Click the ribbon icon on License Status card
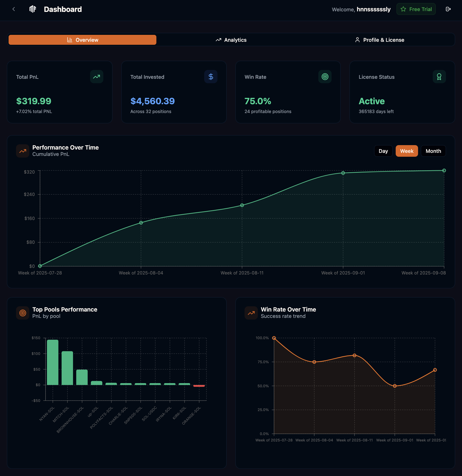462x476 pixels. pos(439,77)
